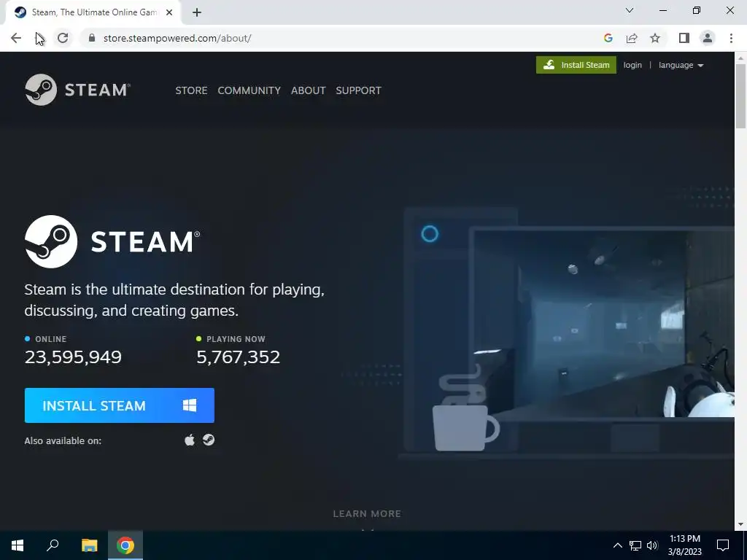The height and width of the screenshot is (560, 747).
Task: Open a new browser tab
Action: (197, 12)
